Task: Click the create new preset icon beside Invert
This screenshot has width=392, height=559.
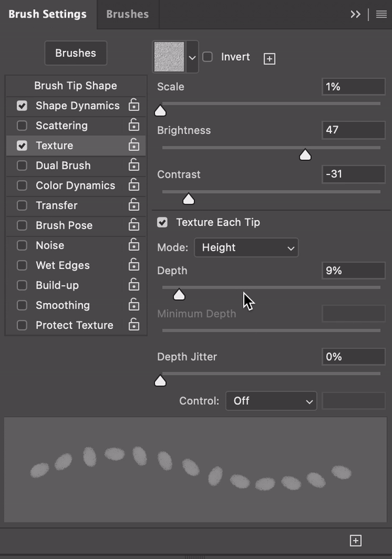Action: (x=269, y=59)
